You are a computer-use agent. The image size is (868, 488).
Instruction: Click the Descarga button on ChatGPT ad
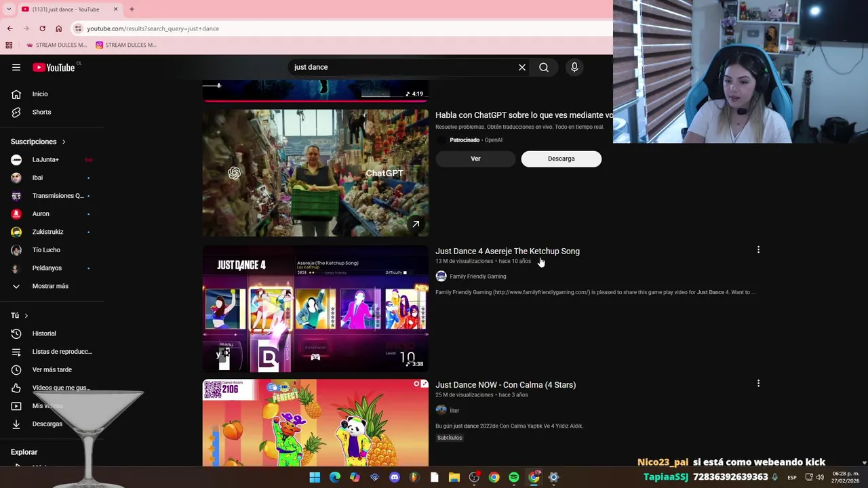click(561, 159)
